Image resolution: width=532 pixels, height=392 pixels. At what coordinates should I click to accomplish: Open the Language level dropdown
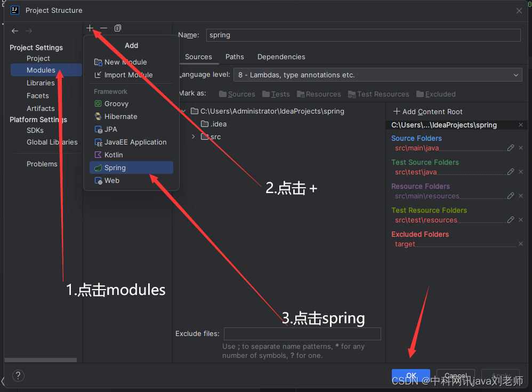click(x=515, y=75)
